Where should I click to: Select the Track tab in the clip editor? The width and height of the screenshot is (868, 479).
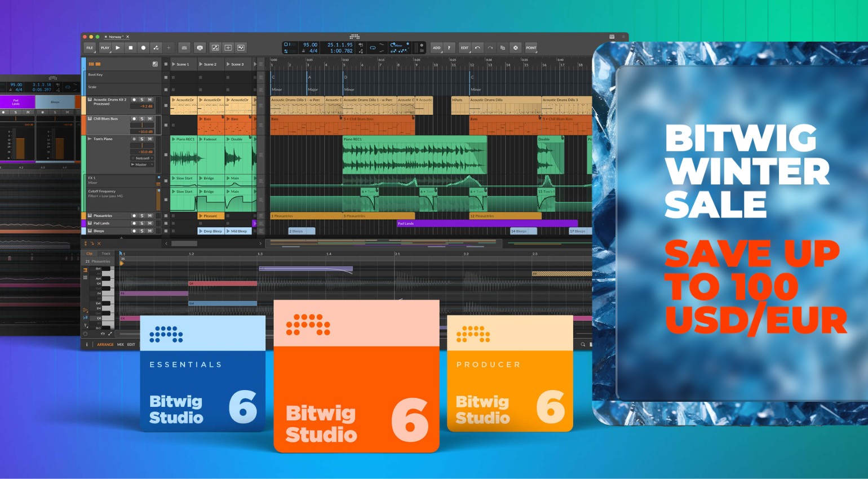(x=105, y=253)
